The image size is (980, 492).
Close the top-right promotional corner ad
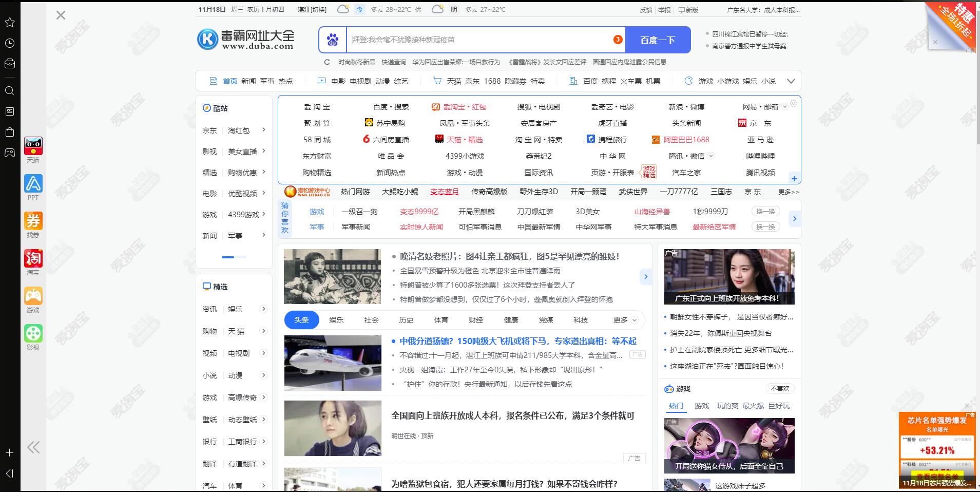(935, 42)
